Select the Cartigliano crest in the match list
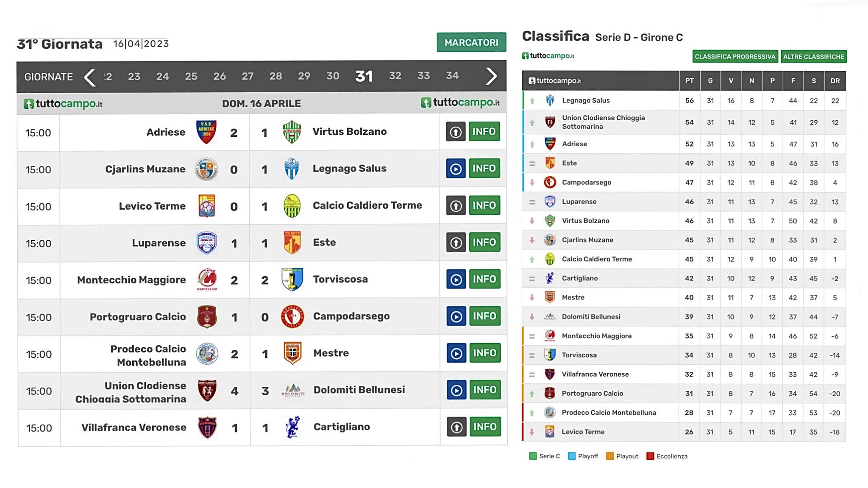 tap(293, 427)
